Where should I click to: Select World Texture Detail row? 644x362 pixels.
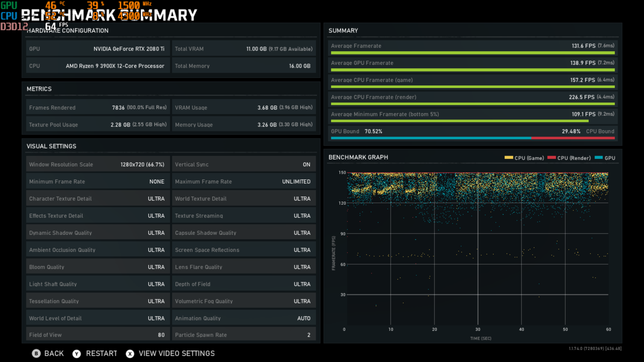244,198
